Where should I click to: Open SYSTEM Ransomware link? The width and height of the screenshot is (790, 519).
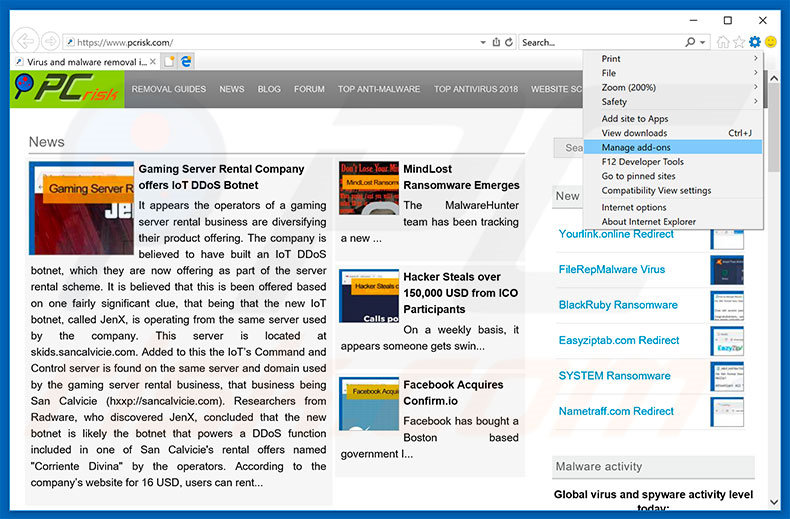(614, 376)
